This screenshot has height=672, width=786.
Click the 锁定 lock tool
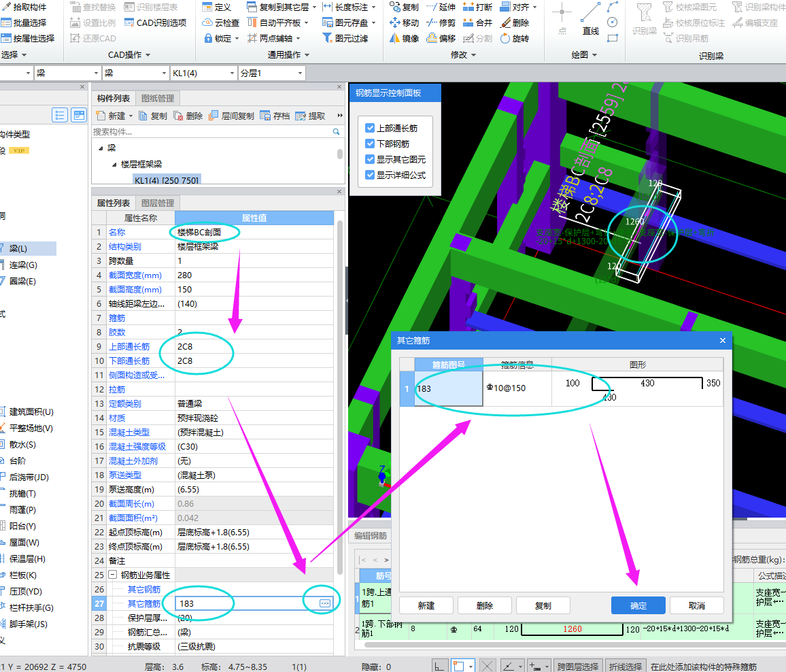pos(220,38)
